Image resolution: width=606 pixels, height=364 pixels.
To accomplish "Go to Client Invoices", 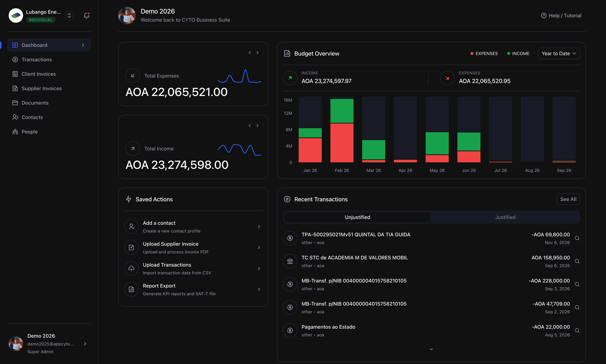I will tap(49, 74).
